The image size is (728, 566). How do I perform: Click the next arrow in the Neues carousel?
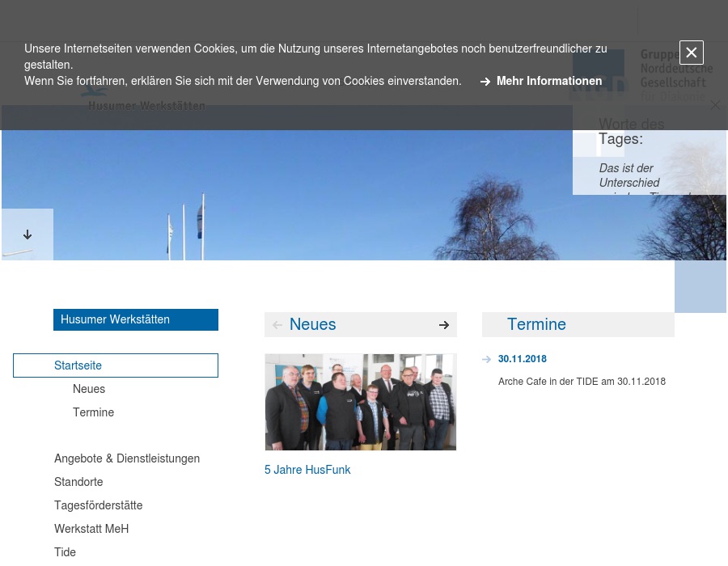(443, 324)
